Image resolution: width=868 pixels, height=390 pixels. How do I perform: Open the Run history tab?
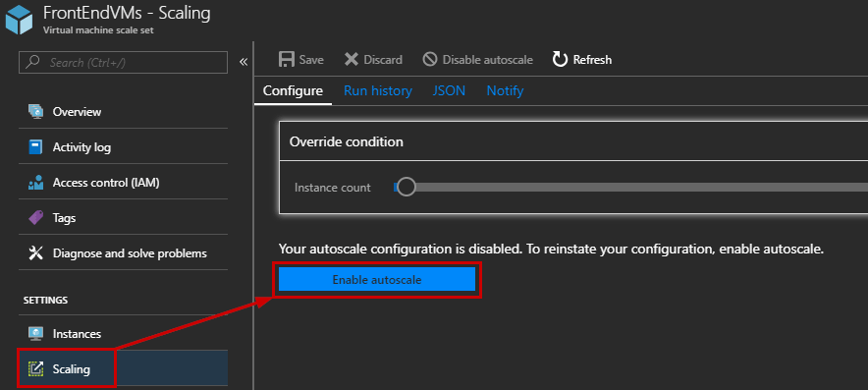point(378,90)
